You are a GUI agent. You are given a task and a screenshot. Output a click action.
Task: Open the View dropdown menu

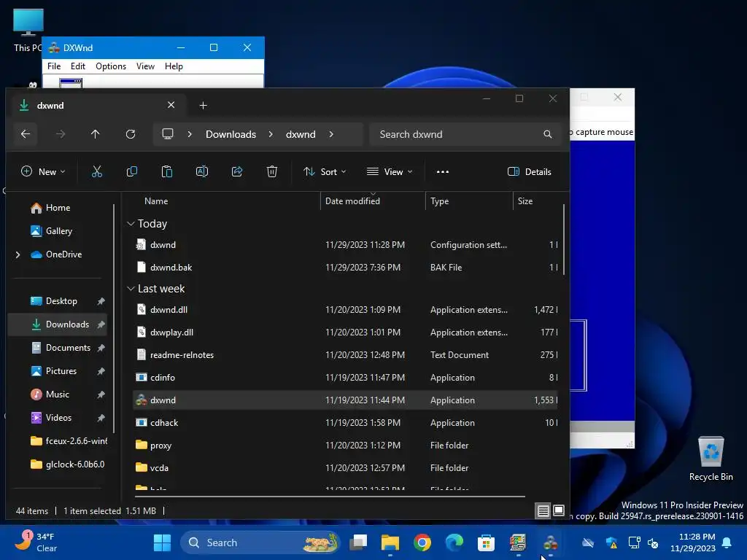390,172
